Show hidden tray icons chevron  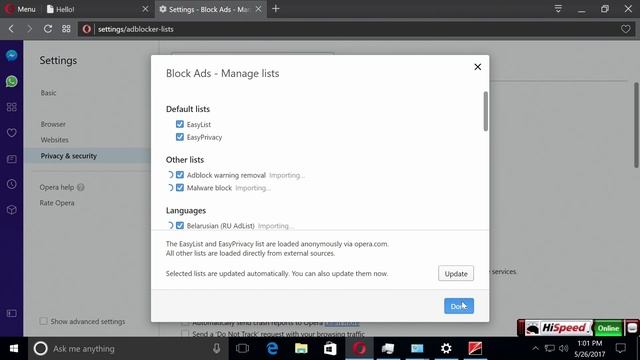[x=535, y=349]
